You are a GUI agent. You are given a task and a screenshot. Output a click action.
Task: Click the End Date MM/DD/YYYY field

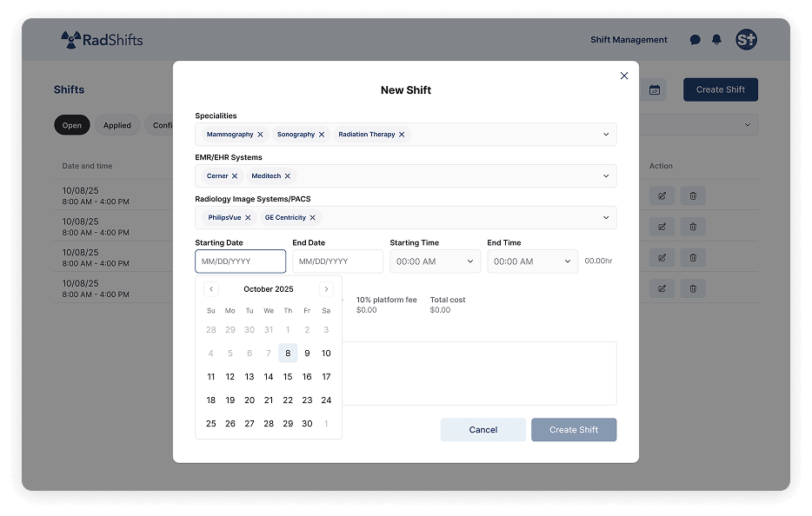pyautogui.click(x=337, y=261)
